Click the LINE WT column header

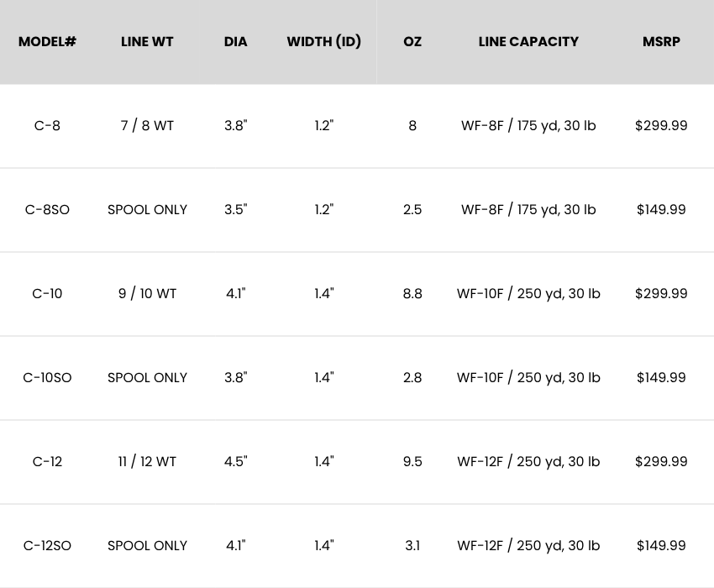tap(147, 41)
